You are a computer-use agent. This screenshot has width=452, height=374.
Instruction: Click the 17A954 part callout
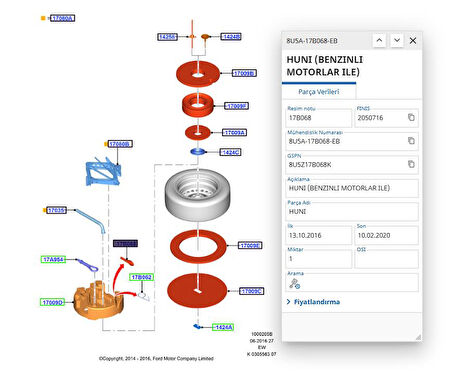[53, 259]
